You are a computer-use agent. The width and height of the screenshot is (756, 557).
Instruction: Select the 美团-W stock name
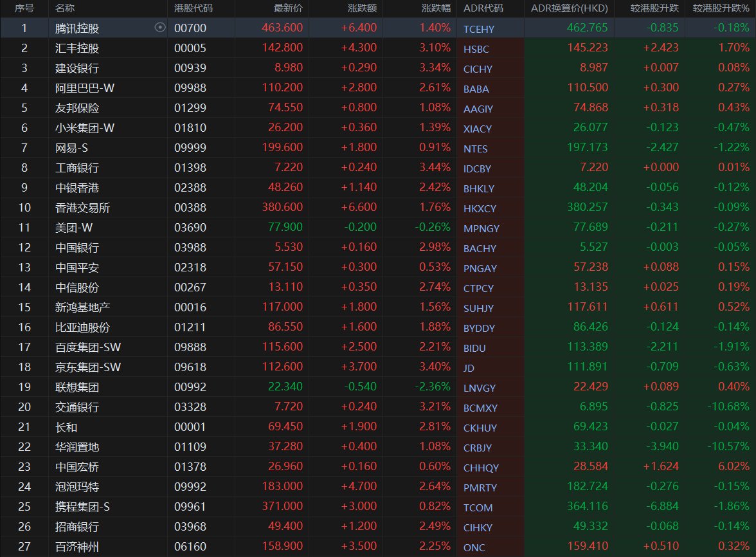click(74, 228)
